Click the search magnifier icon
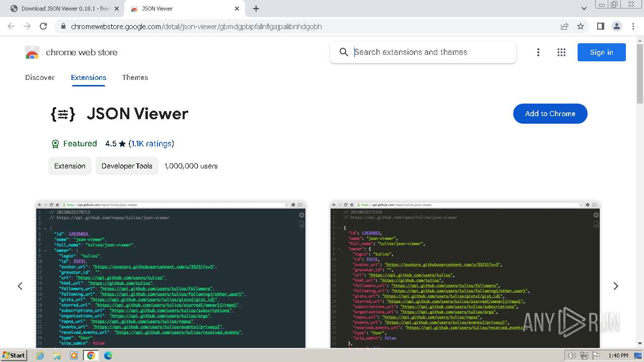This screenshot has height=362, width=644. click(344, 52)
